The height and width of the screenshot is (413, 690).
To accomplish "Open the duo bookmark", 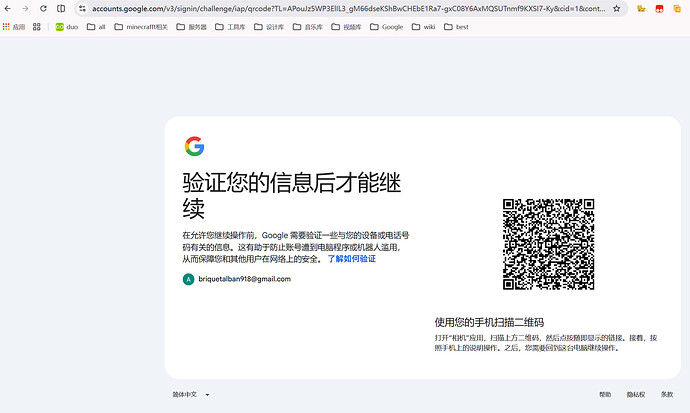I will click(66, 27).
